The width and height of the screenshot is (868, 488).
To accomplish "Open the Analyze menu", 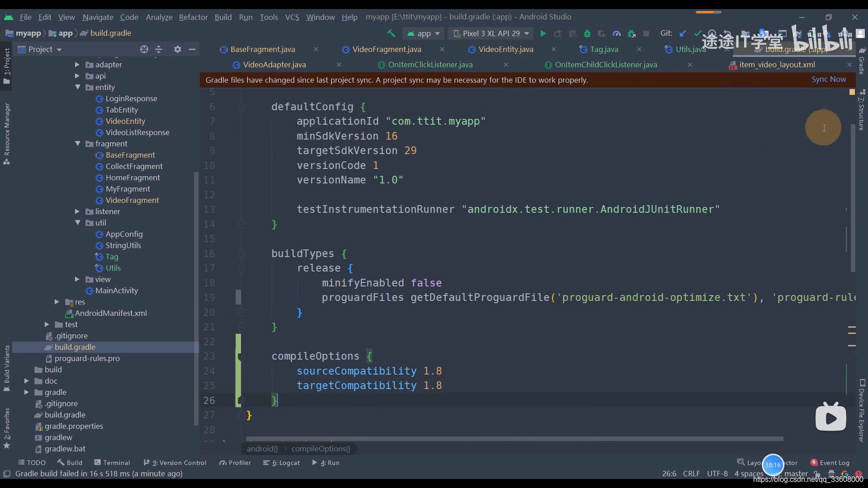I will tap(159, 17).
